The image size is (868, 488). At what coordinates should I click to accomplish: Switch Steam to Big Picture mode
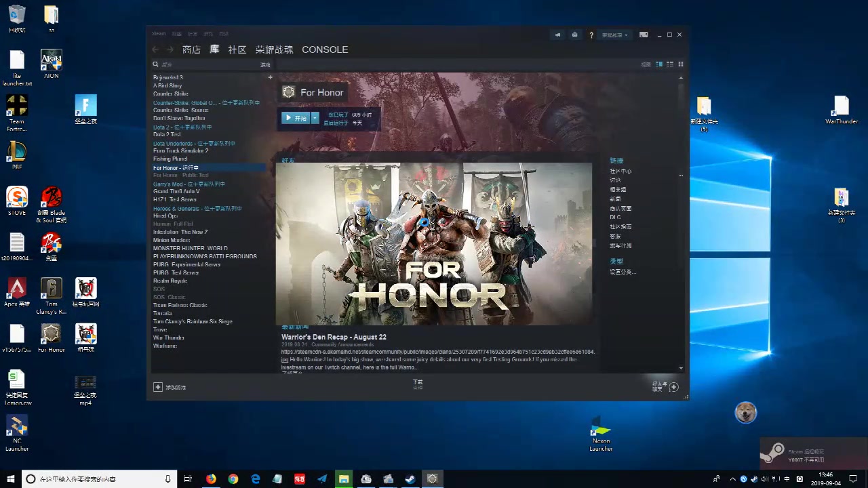(x=644, y=35)
